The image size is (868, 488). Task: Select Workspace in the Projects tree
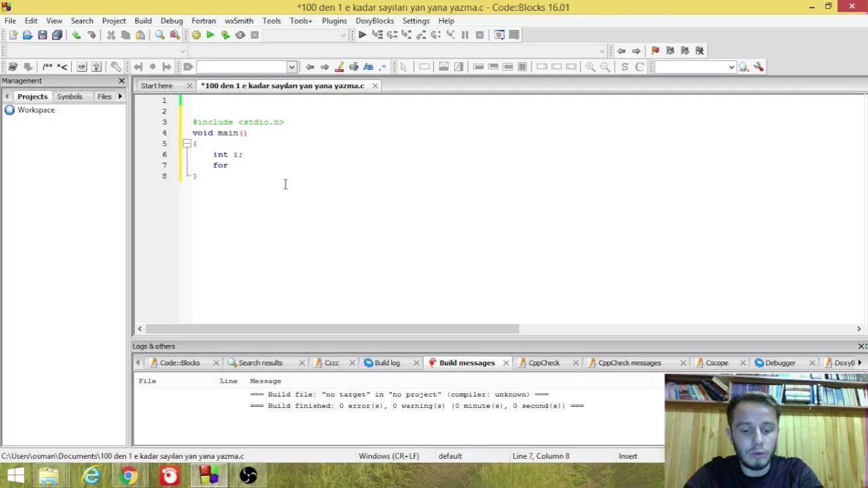[36, 110]
